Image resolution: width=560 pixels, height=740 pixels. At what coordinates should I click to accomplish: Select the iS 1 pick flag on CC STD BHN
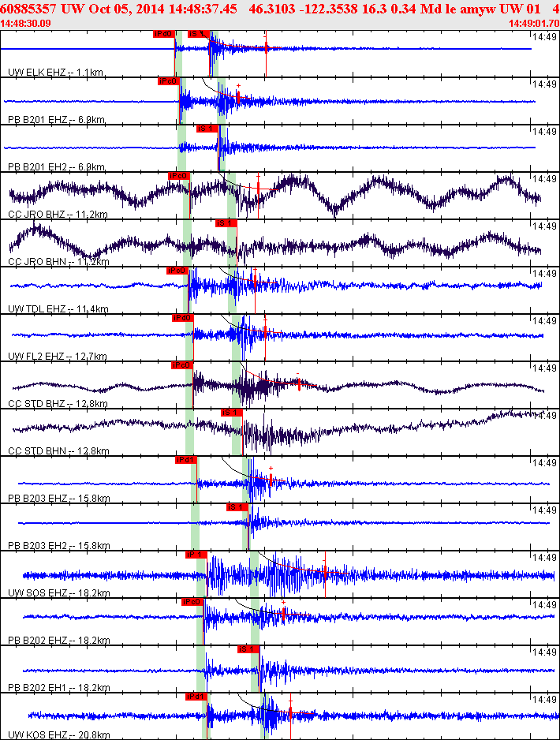[231, 413]
